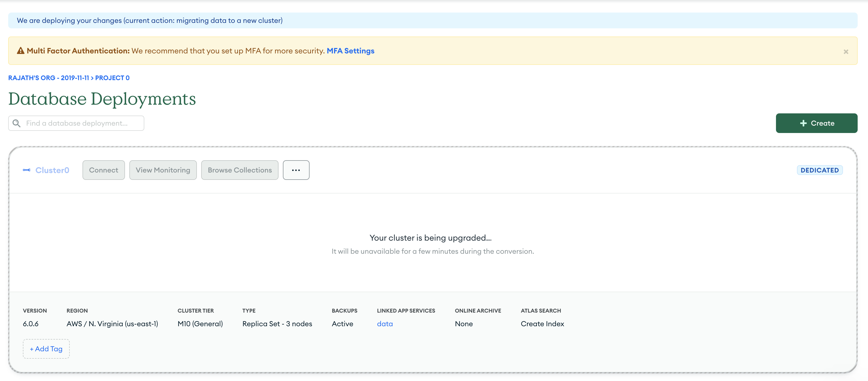Open MFA Settings link

(x=350, y=51)
